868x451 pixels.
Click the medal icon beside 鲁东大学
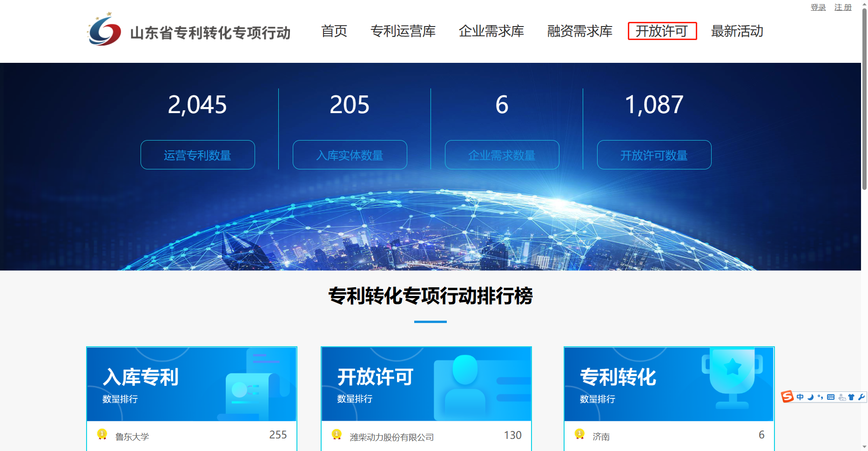tap(102, 435)
